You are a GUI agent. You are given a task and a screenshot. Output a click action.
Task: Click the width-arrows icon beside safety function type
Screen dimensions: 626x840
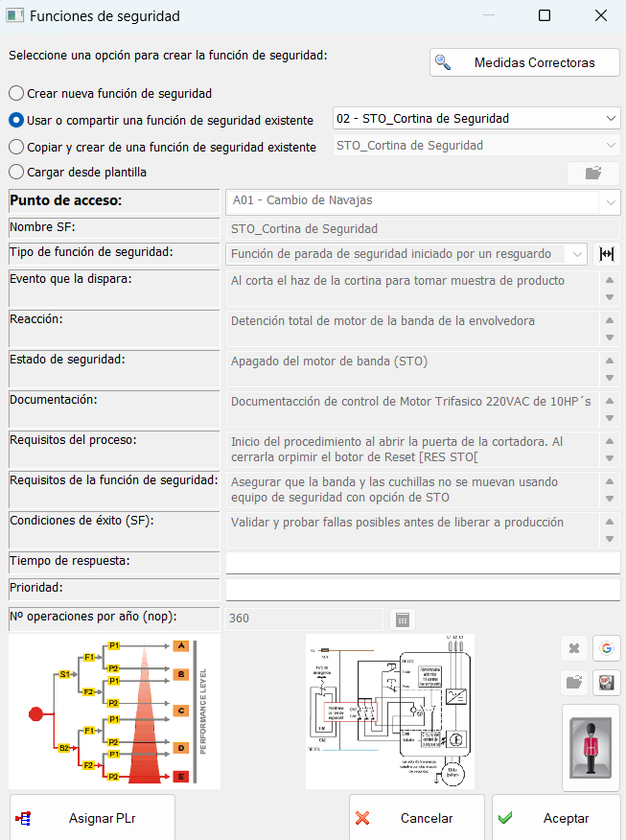607,254
